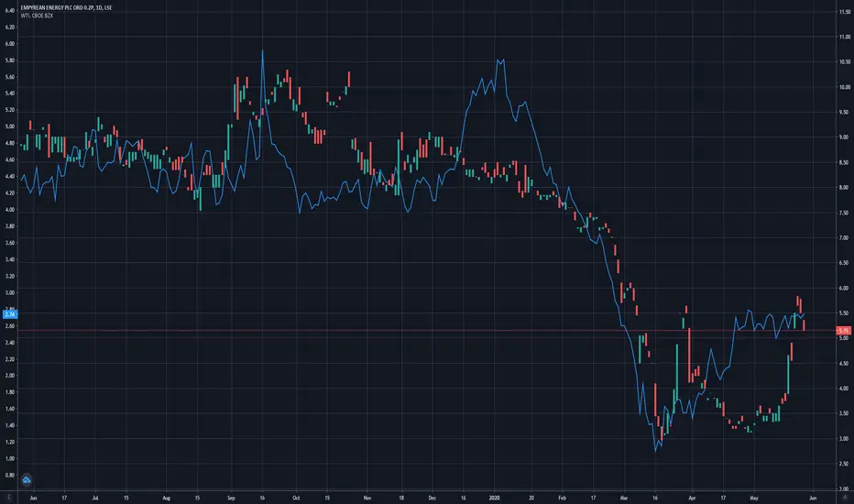Viewport: 854px width, 504px height.
Task: Click the 'Jul' label on the time axis
Action: [x=95, y=498]
